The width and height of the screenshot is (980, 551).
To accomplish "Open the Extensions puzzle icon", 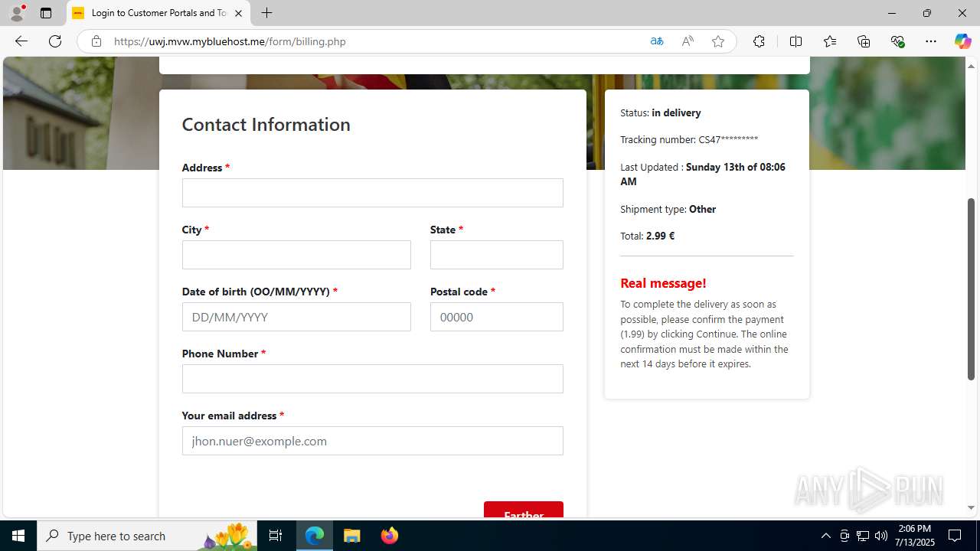I will pyautogui.click(x=759, y=41).
